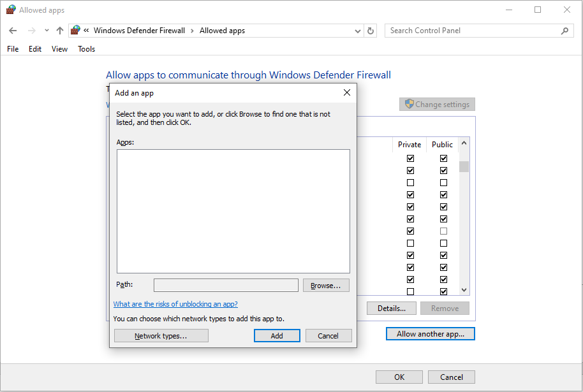This screenshot has width=583, height=392.
Task: Click Change settings button
Action: point(438,105)
